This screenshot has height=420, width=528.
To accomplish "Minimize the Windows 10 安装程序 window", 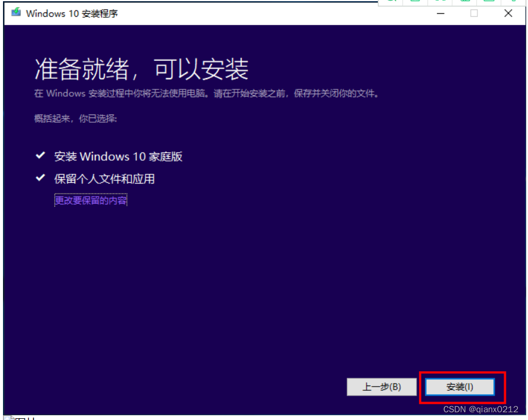I will 440,13.
